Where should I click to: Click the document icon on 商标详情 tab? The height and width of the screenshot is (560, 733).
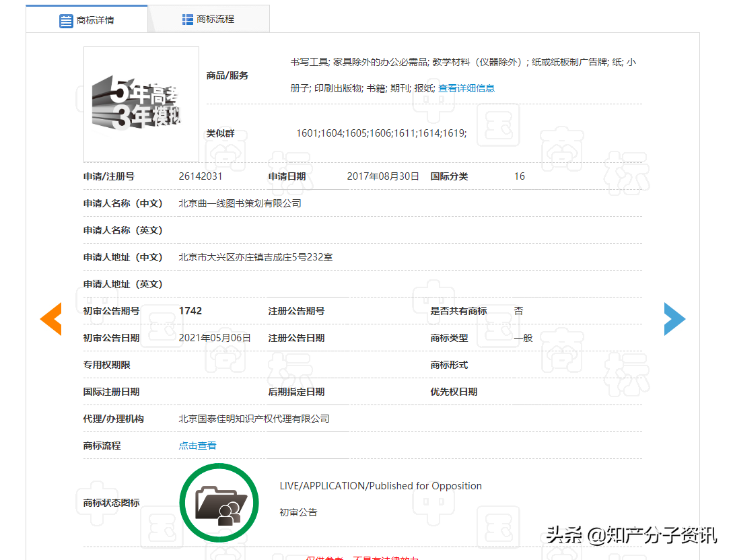[x=65, y=20]
